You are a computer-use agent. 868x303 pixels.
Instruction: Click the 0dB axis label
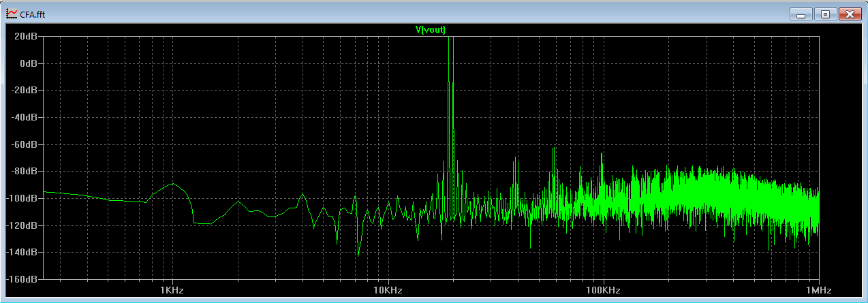coord(27,63)
